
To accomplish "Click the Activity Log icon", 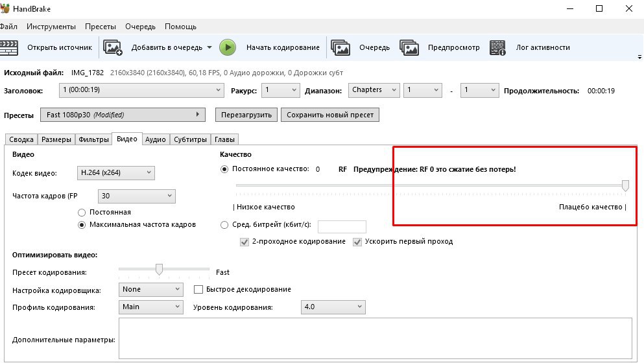I will pyautogui.click(x=497, y=47).
